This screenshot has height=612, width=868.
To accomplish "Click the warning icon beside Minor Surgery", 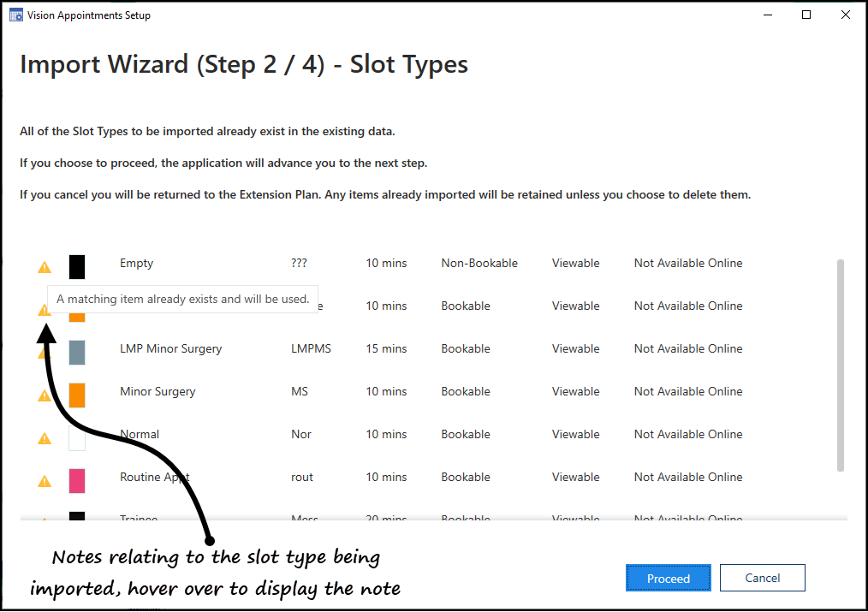I will coord(45,395).
